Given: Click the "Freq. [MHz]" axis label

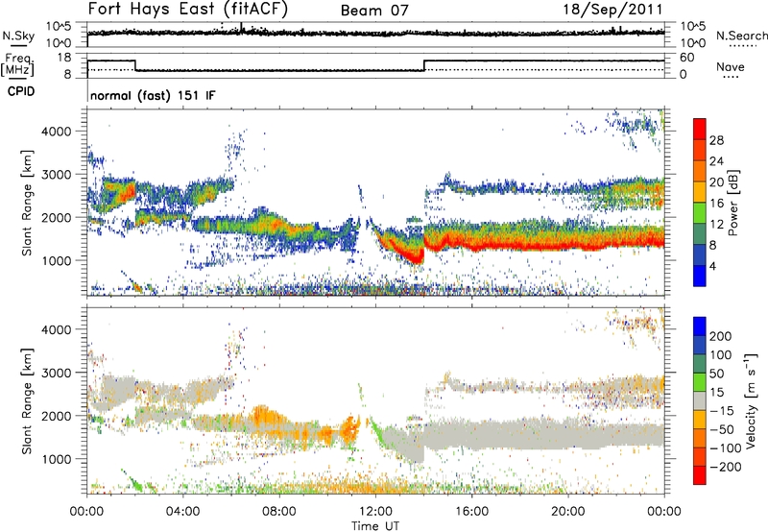Looking at the screenshot, I should [x=18, y=64].
